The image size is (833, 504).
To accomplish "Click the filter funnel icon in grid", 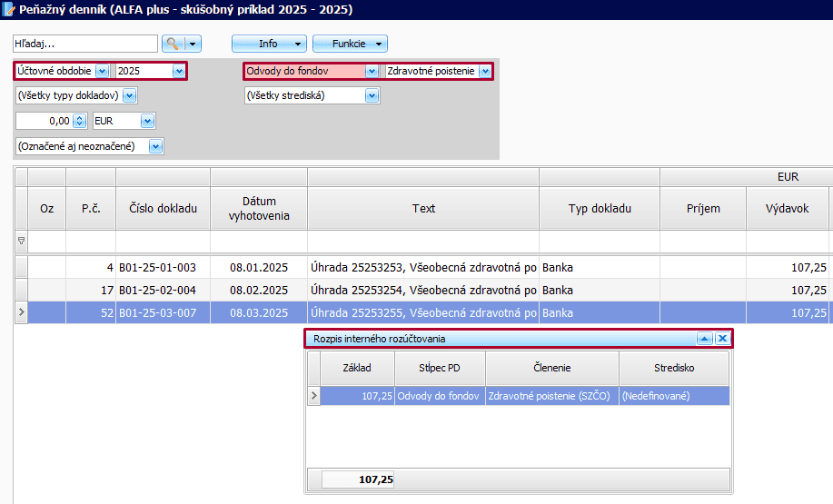I will (21, 242).
